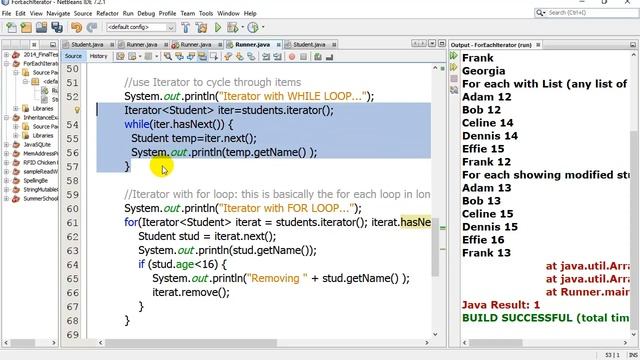640x360 pixels.
Task: Click the Shift Line Left icon
Action: pos(266,56)
